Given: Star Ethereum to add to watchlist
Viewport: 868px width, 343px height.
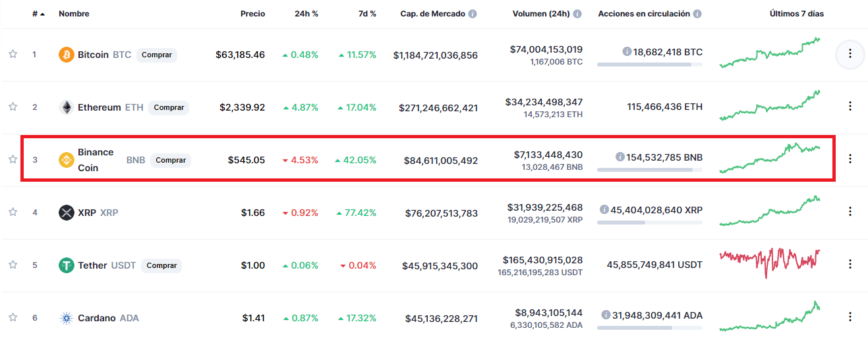Looking at the screenshot, I should click(13, 107).
